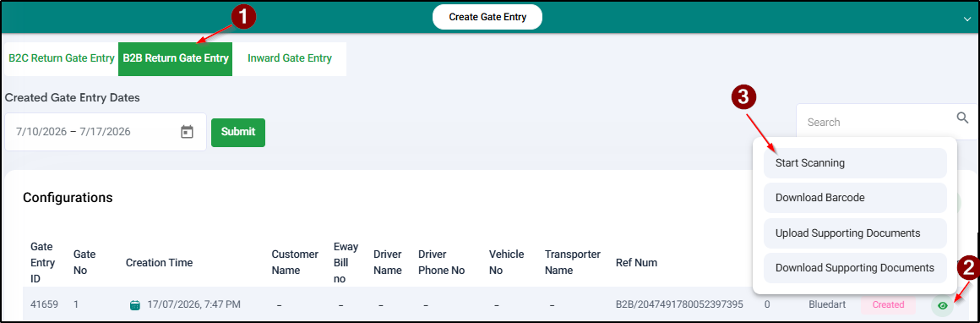Click the green eye icon in row 41659
The image size is (980, 323).
coord(943,305)
